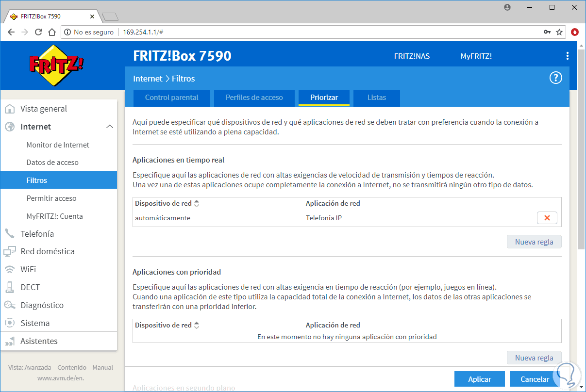The image size is (586, 392).
Task: Go back in browser history
Action: point(11,32)
